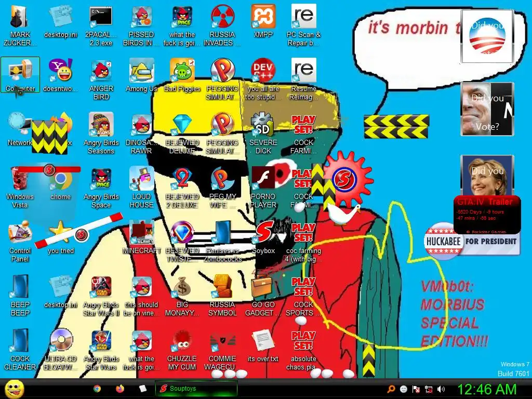Open the Soybox shortcut
Viewport: 532px width, 399px height.
pos(263,237)
